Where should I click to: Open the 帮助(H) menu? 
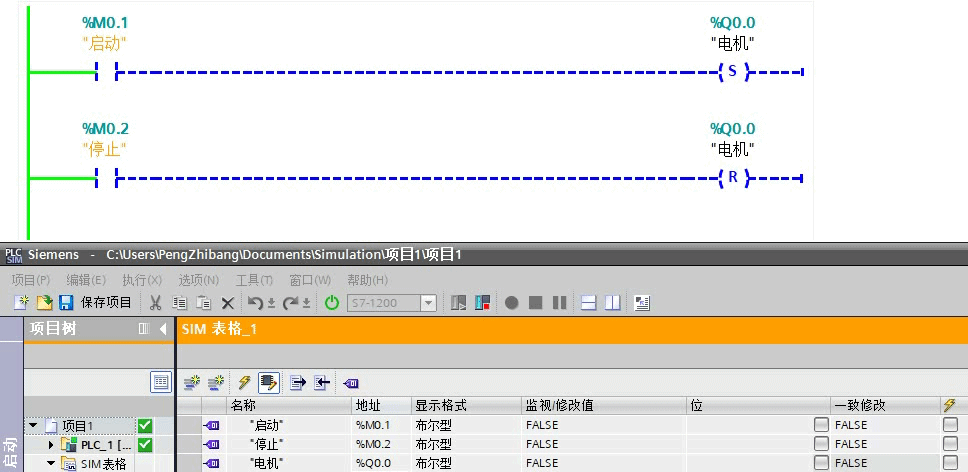coord(368,280)
